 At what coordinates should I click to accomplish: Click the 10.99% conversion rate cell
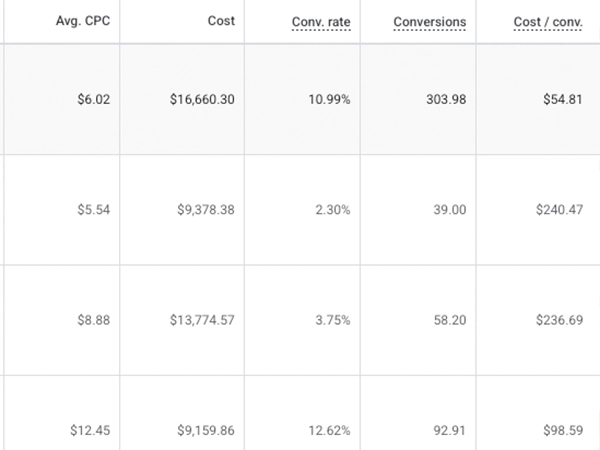coord(327,100)
